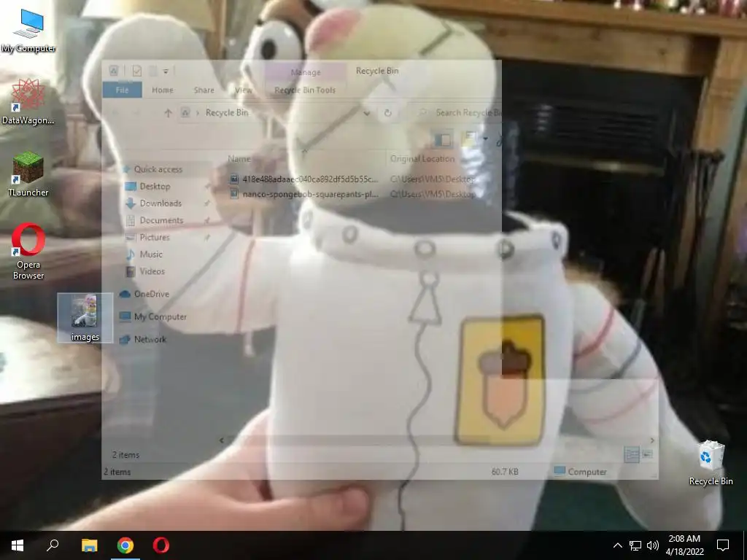747x560 pixels.
Task: Click the 60.7 KB status bar size
Action: 505,472
